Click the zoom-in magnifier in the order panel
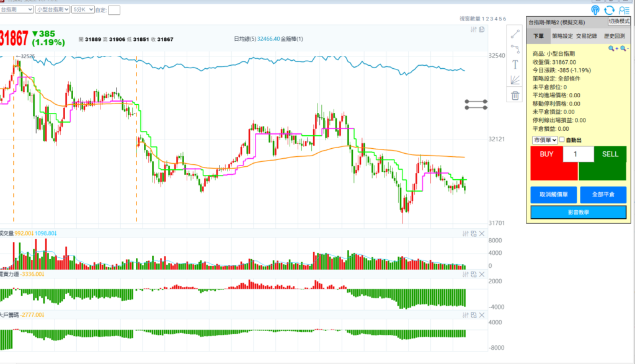635x364 pixels. [611, 48]
